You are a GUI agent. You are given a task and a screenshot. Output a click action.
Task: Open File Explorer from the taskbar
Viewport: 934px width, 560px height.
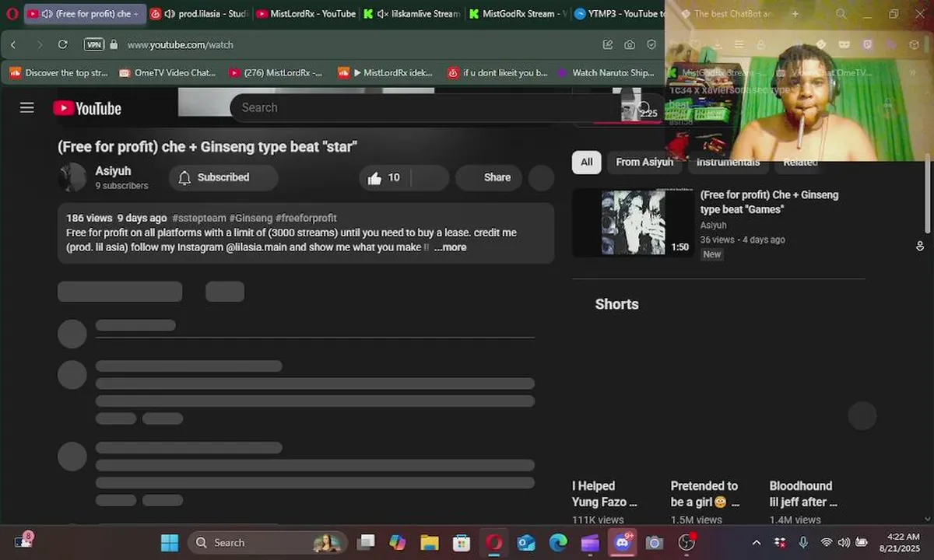[430, 542]
